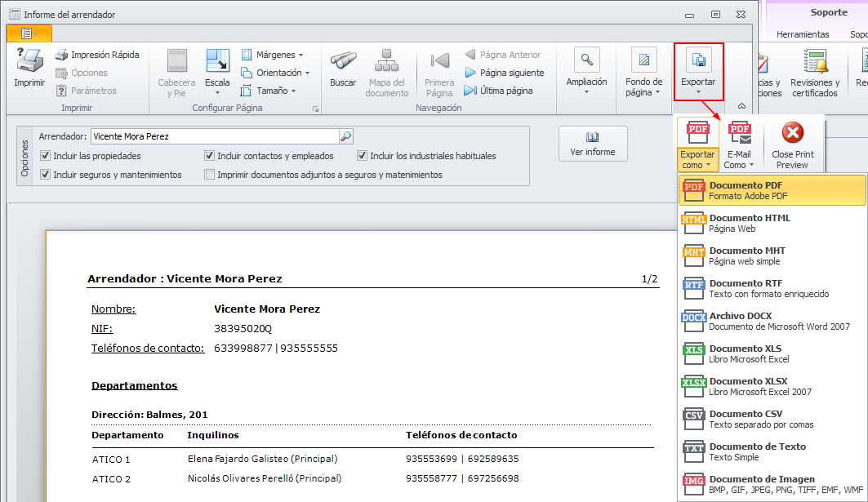Go to Primera Página

[x=439, y=73]
